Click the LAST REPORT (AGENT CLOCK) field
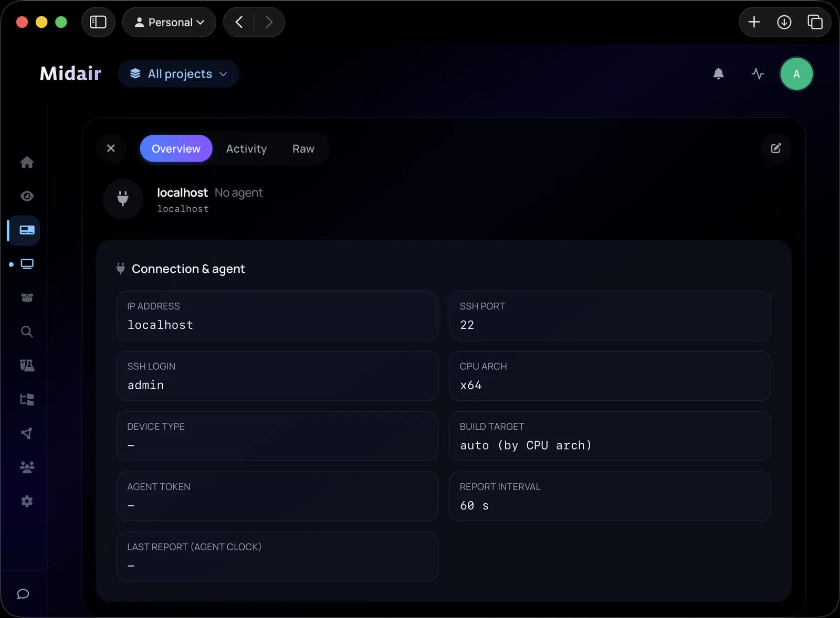840x618 pixels. (277, 557)
